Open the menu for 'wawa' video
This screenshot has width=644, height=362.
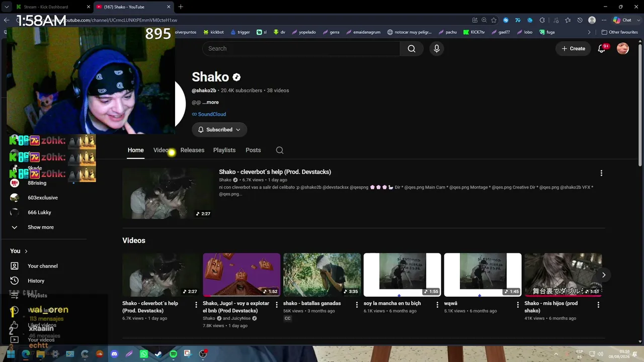tap(518, 305)
